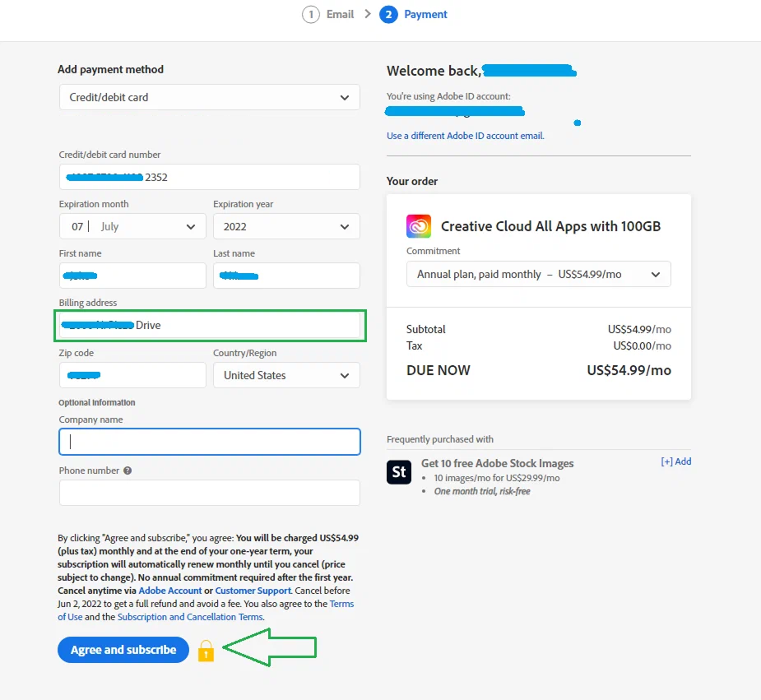The width and height of the screenshot is (761, 700).
Task: Open the Country/Region dropdown showing United States
Action: [286, 375]
